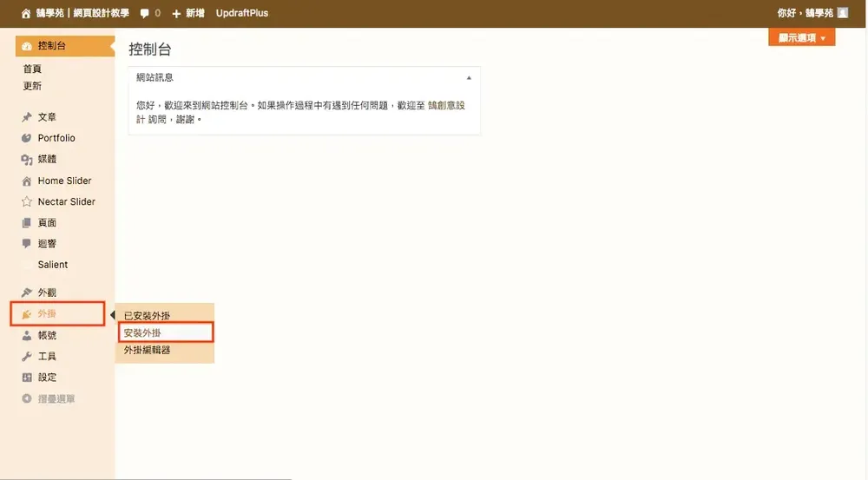Select 已安裝外掛 in the plugins submenu

point(147,316)
